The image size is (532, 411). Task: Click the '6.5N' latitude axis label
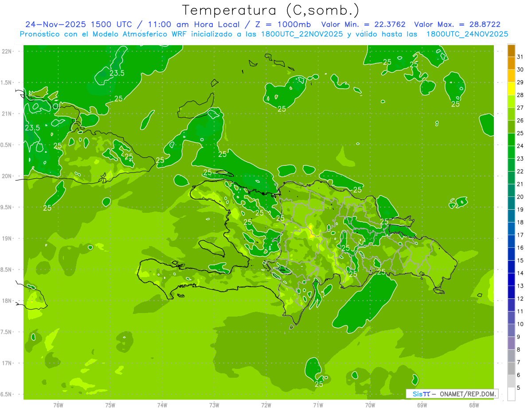(6, 394)
